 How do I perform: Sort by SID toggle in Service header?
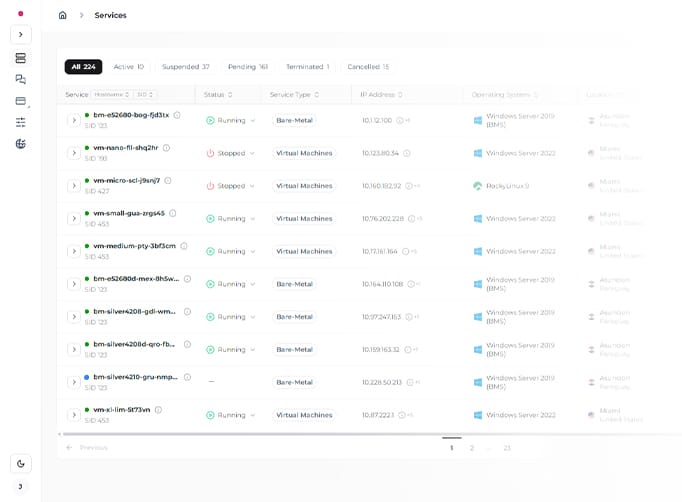click(x=145, y=94)
